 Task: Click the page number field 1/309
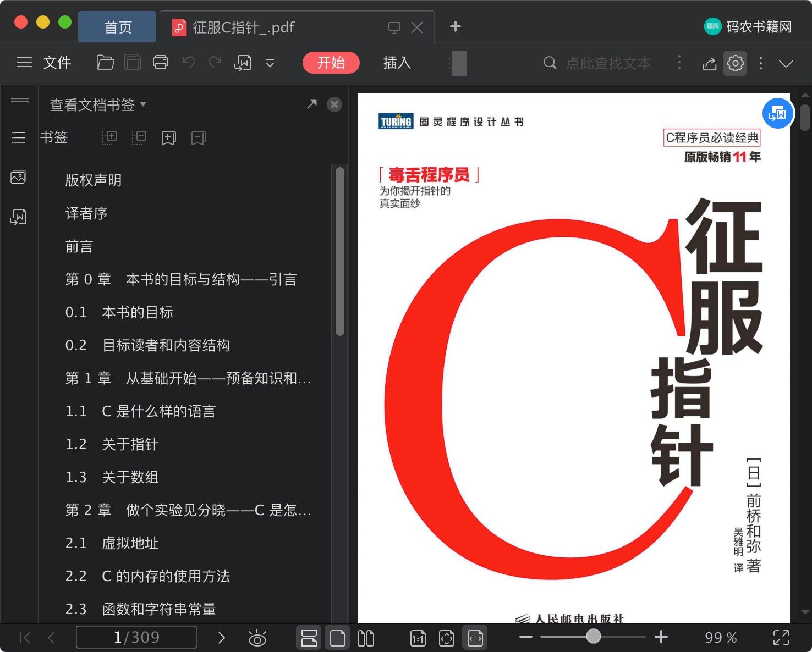pos(136,637)
